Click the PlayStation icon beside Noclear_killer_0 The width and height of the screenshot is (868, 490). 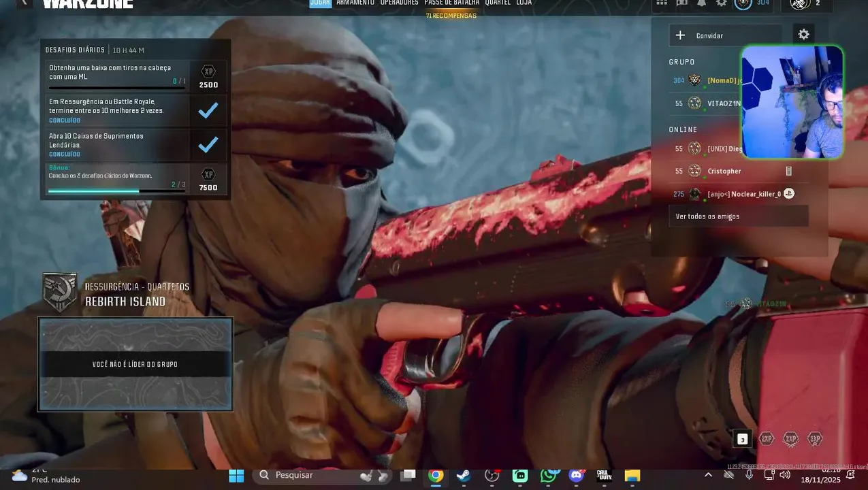click(x=788, y=194)
